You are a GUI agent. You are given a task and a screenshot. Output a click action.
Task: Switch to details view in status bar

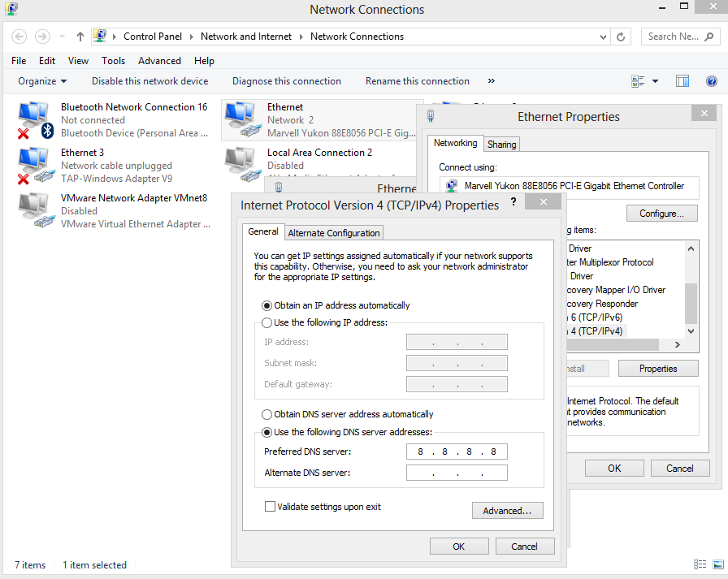[x=700, y=564]
